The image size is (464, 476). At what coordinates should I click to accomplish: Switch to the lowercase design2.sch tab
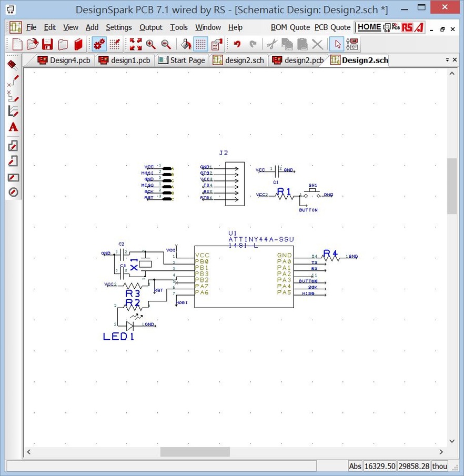pos(239,60)
